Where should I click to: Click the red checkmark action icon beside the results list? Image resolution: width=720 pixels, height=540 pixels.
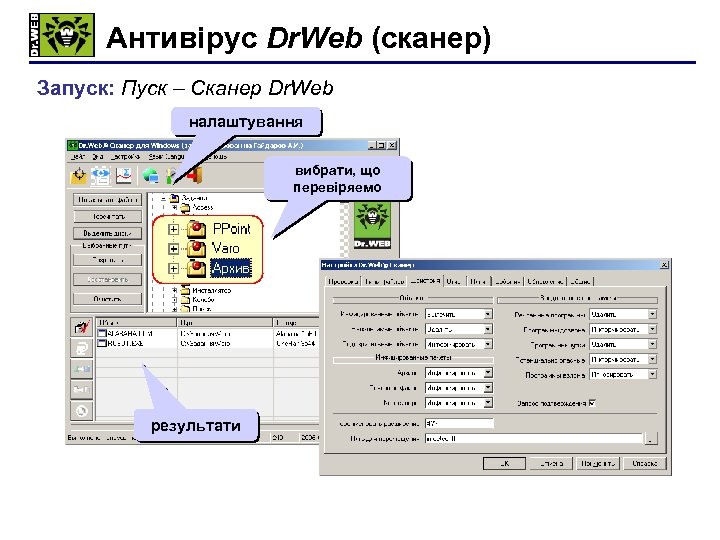[82, 326]
